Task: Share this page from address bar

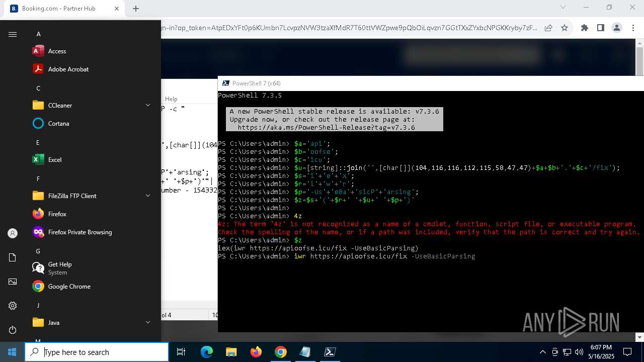Action: pyautogui.click(x=548, y=28)
